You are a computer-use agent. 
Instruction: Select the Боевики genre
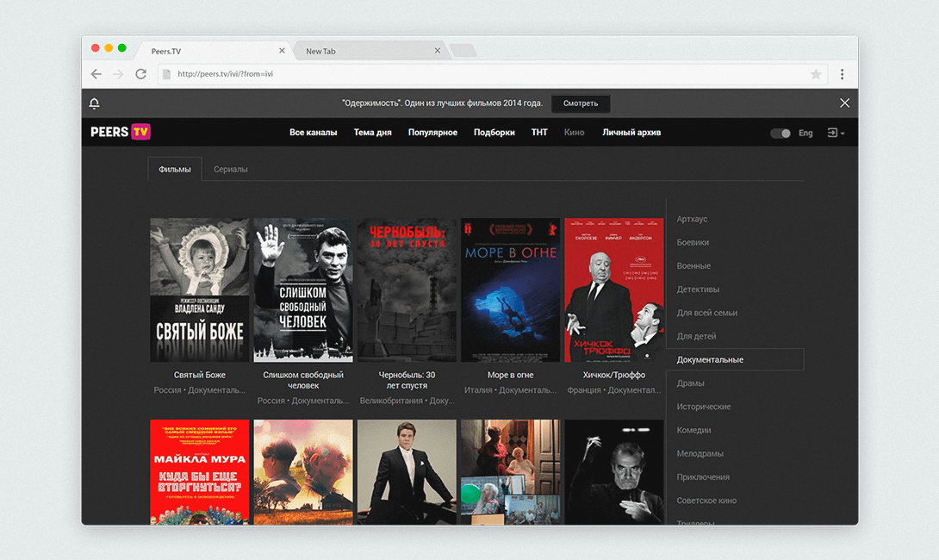point(693,242)
